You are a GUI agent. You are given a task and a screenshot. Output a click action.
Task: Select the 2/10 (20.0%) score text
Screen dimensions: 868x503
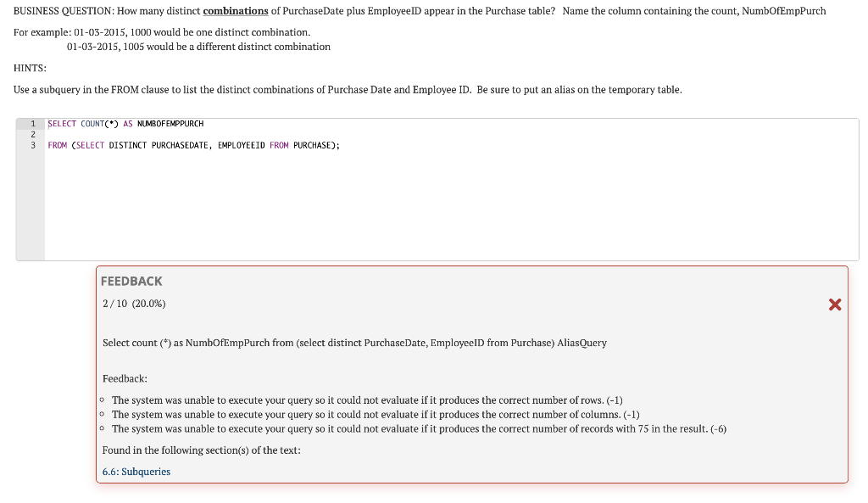[132, 304]
